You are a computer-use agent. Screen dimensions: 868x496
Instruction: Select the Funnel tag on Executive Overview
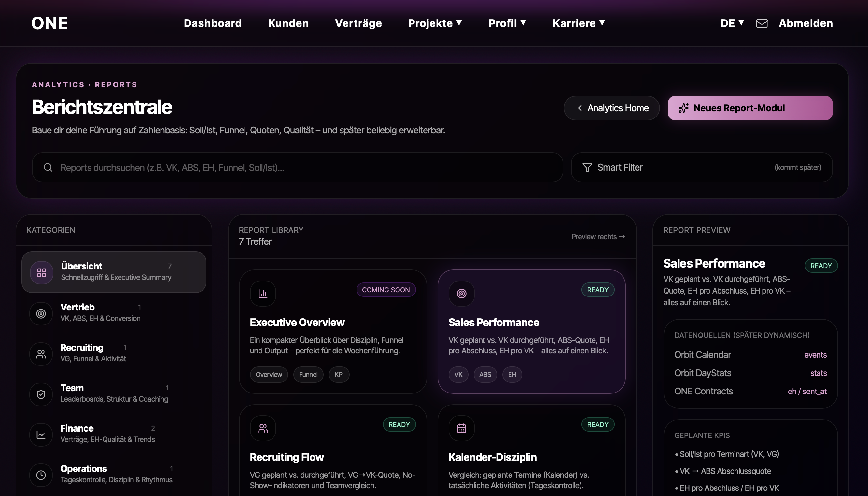click(x=308, y=374)
